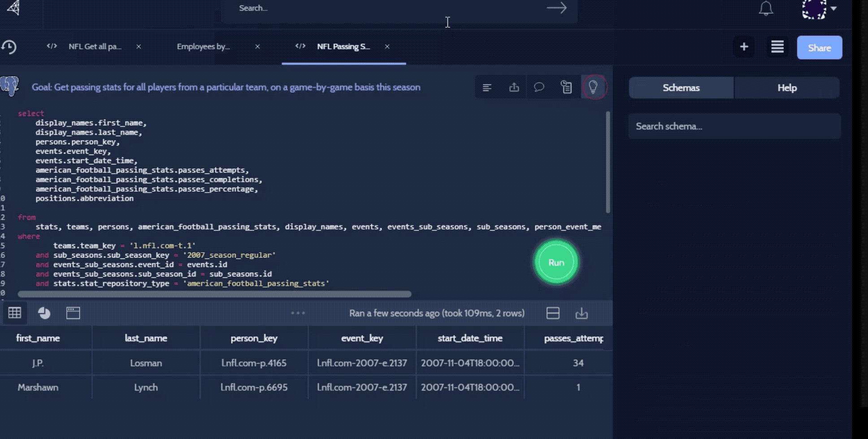The height and width of the screenshot is (439, 868).
Task: Toggle the split panel layout icon
Action: click(x=553, y=313)
